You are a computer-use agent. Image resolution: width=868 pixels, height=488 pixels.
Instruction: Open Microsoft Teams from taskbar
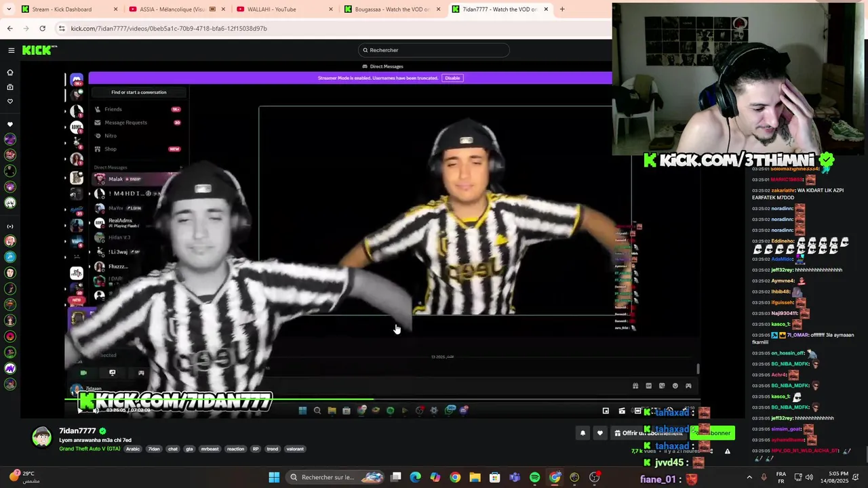[x=515, y=477]
